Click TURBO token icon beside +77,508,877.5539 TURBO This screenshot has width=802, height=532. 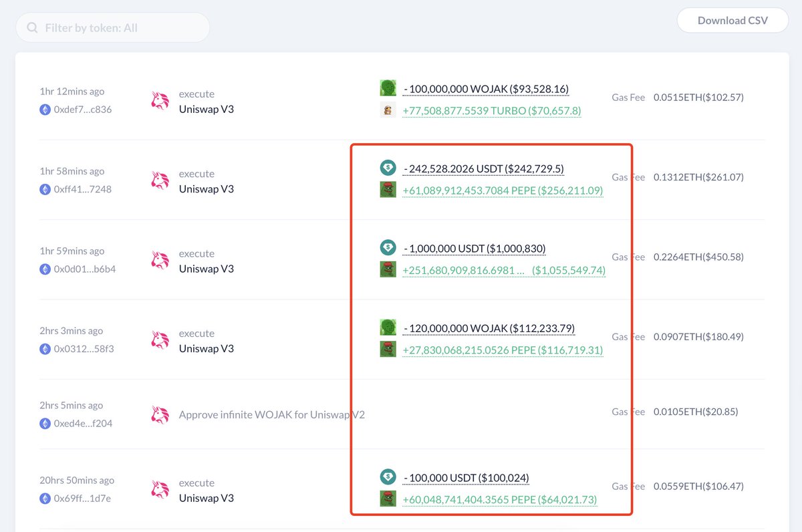388,110
